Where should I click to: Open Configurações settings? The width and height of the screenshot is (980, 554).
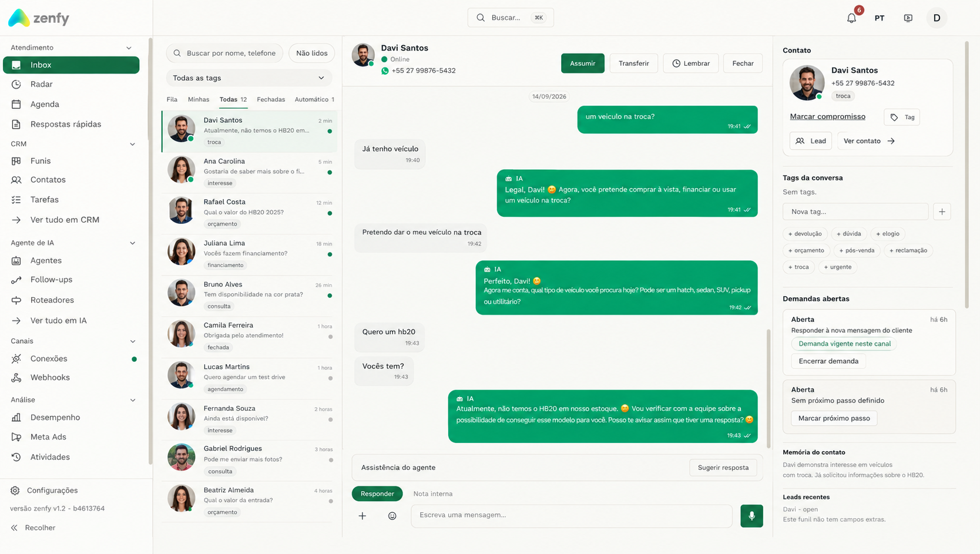pos(52,491)
